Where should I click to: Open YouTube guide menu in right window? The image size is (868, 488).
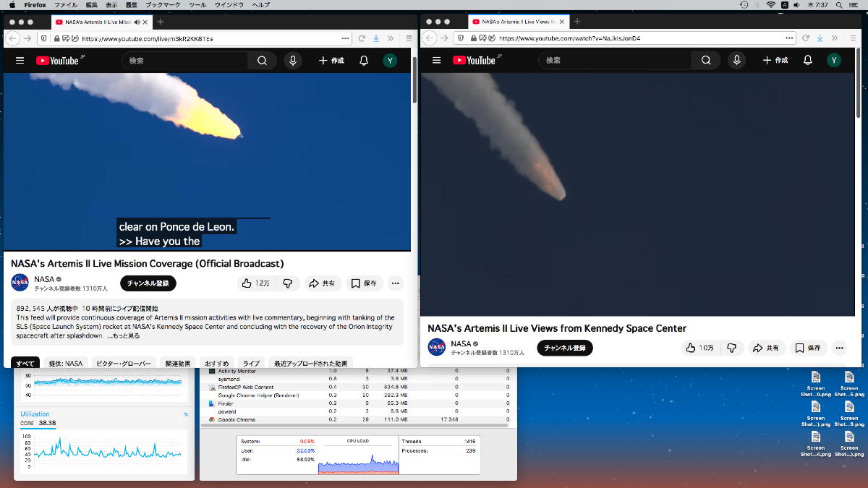(436, 61)
